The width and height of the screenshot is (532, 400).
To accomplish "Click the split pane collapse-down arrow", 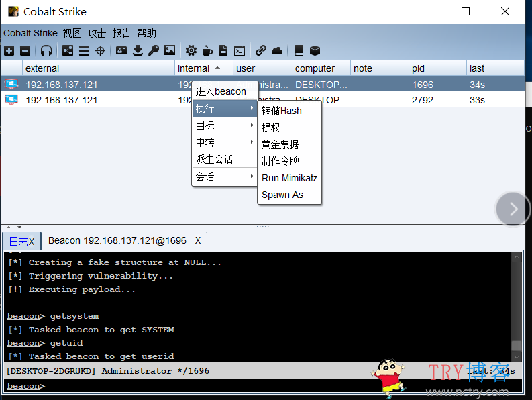I will (19, 227).
